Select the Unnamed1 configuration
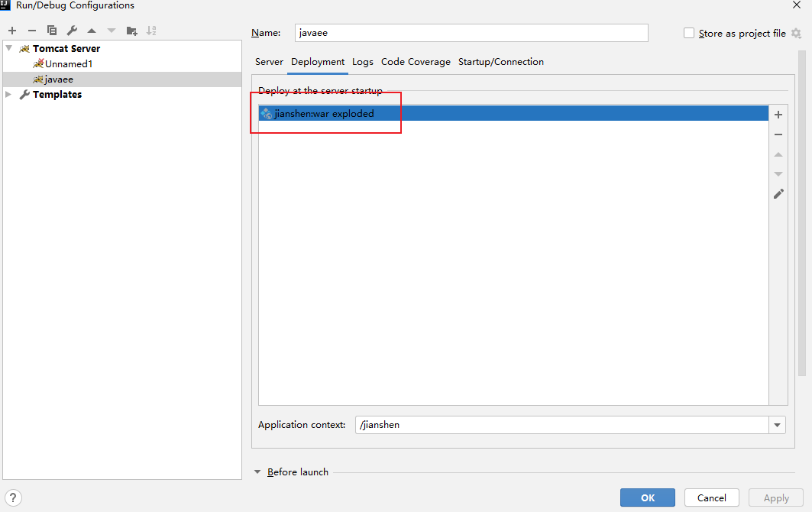812x512 pixels. pos(122,63)
